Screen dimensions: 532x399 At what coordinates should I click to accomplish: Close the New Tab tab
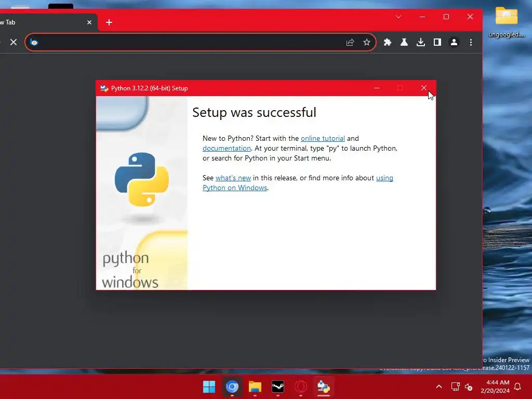point(89,22)
